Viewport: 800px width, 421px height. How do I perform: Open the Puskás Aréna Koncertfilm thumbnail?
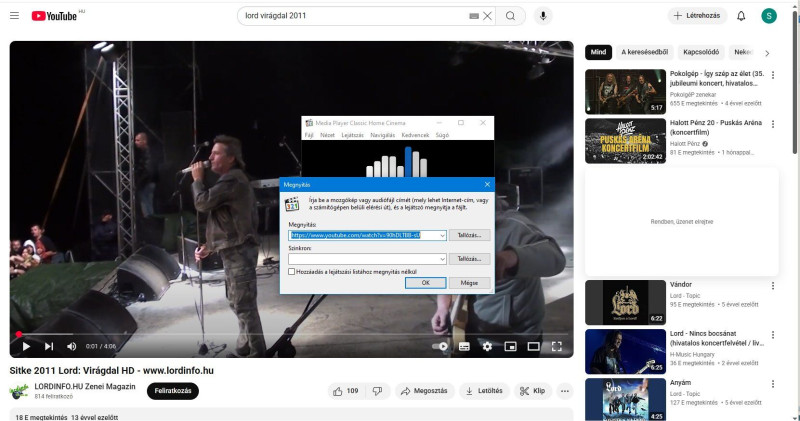[x=626, y=141]
